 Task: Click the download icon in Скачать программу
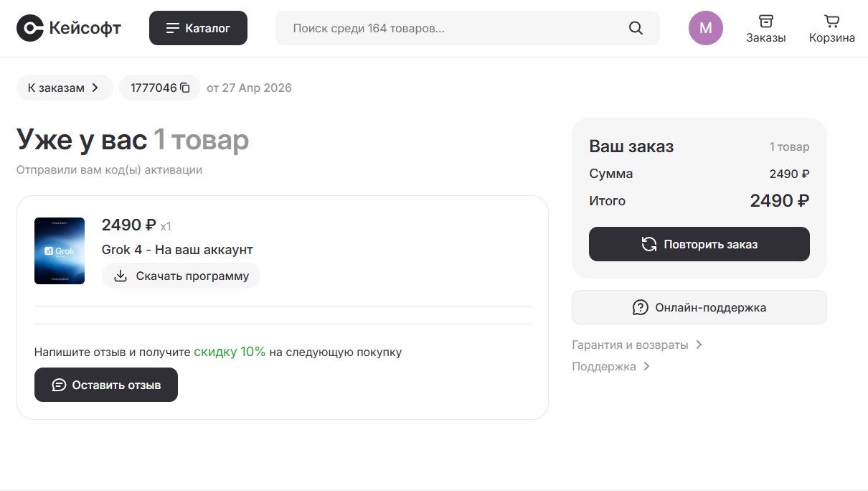coord(121,276)
